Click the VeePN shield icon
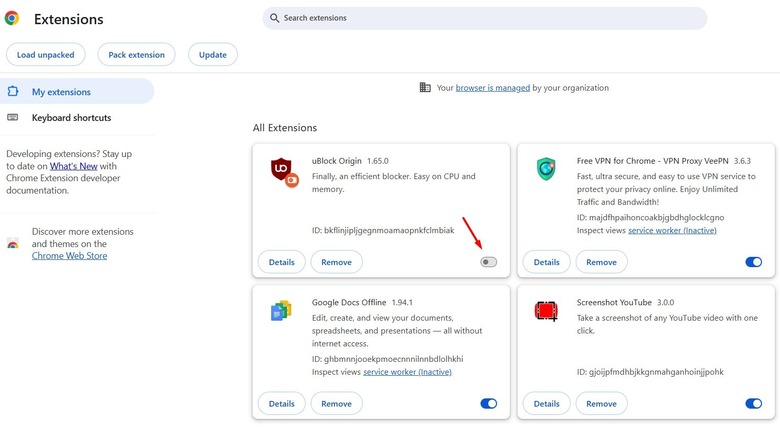Screen dimensions: 780x438 pos(546,169)
